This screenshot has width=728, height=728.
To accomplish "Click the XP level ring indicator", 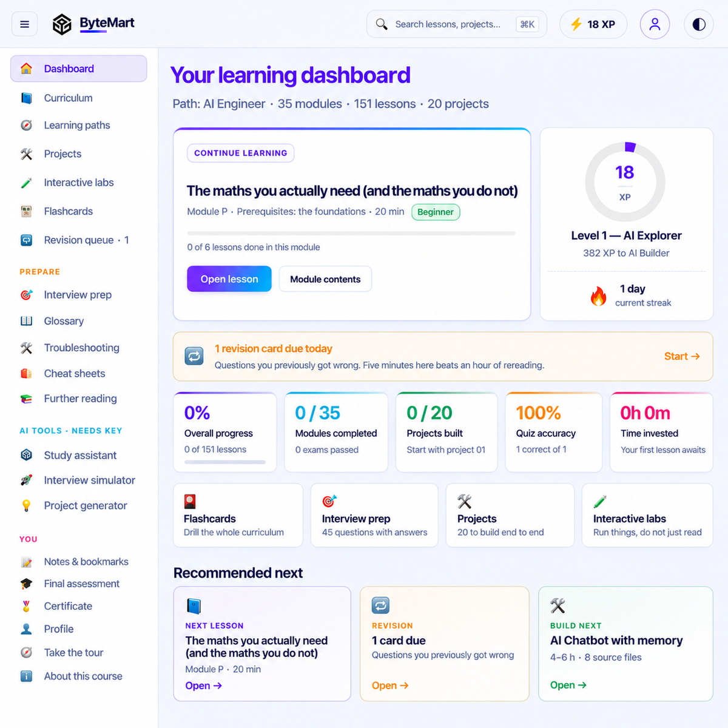I will [625, 182].
